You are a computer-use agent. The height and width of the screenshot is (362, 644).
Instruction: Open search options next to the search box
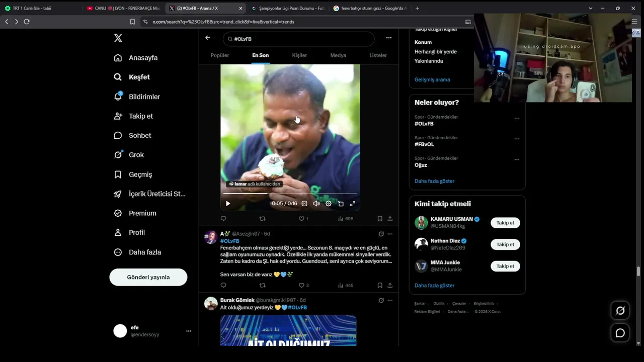pyautogui.click(x=388, y=38)
